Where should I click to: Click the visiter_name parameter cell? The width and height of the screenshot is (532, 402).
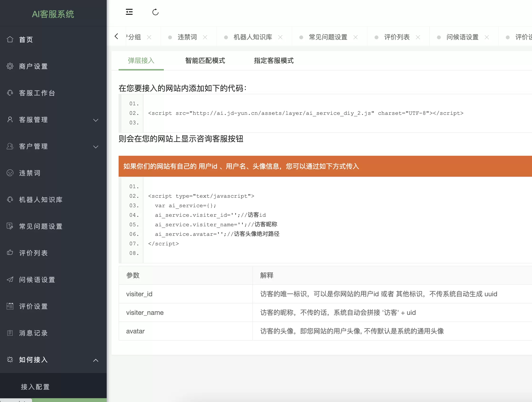[186, 312]
